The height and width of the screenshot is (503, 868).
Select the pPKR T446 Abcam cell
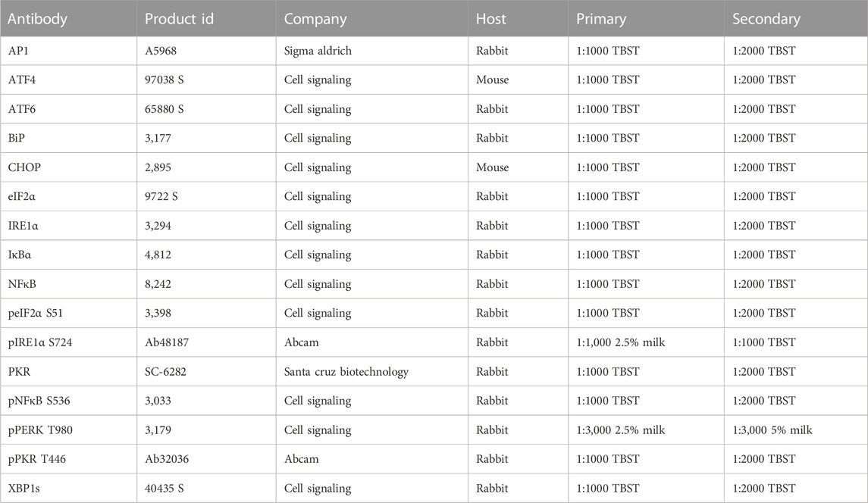372,459
